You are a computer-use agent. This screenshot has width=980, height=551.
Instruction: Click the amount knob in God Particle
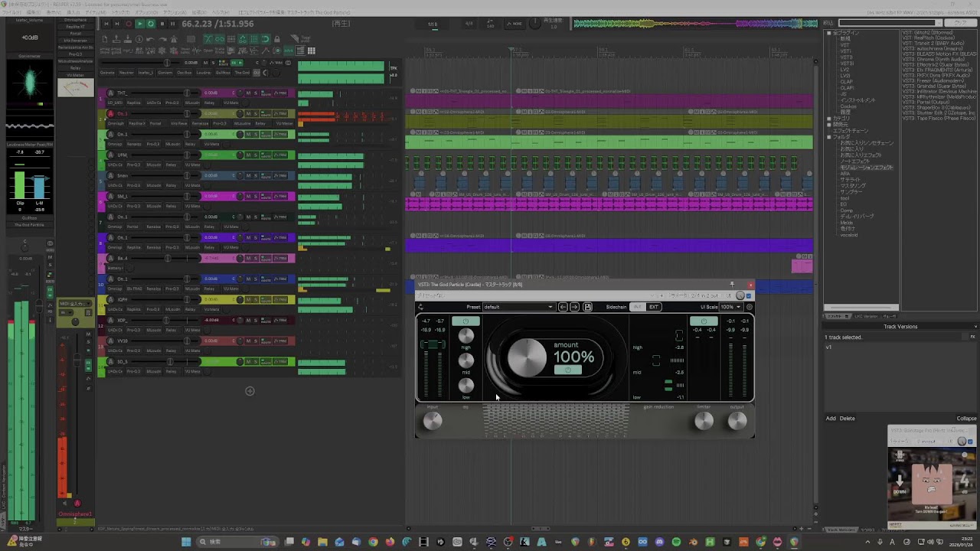point(528,357)
